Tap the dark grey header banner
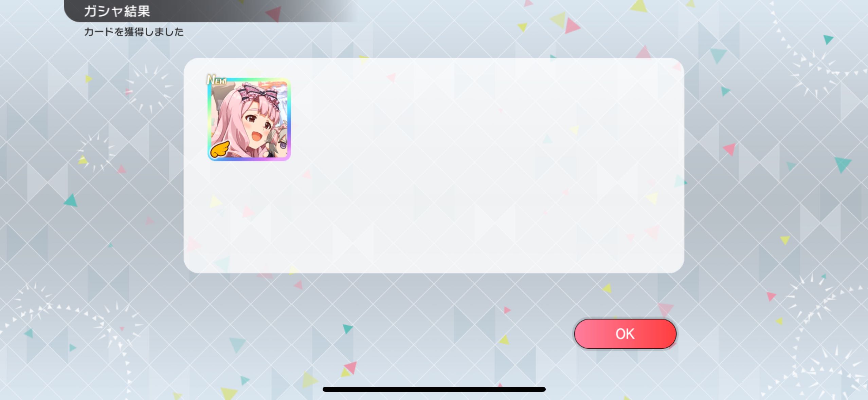 tap(211, 11)
